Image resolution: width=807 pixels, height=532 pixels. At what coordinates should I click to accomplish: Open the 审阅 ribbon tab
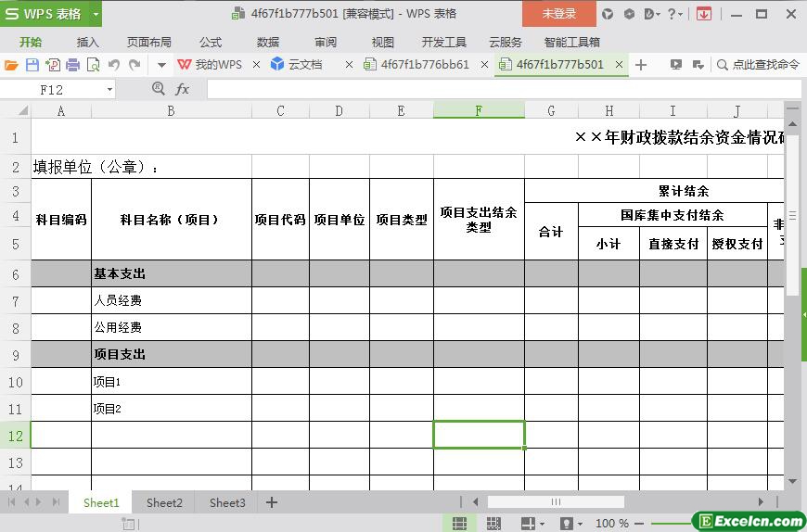click(326, 42)
